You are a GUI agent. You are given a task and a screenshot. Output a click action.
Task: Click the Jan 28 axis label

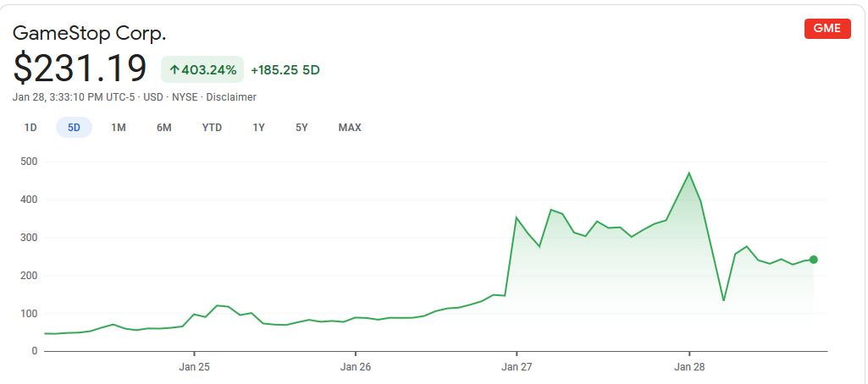coord(689,367)
